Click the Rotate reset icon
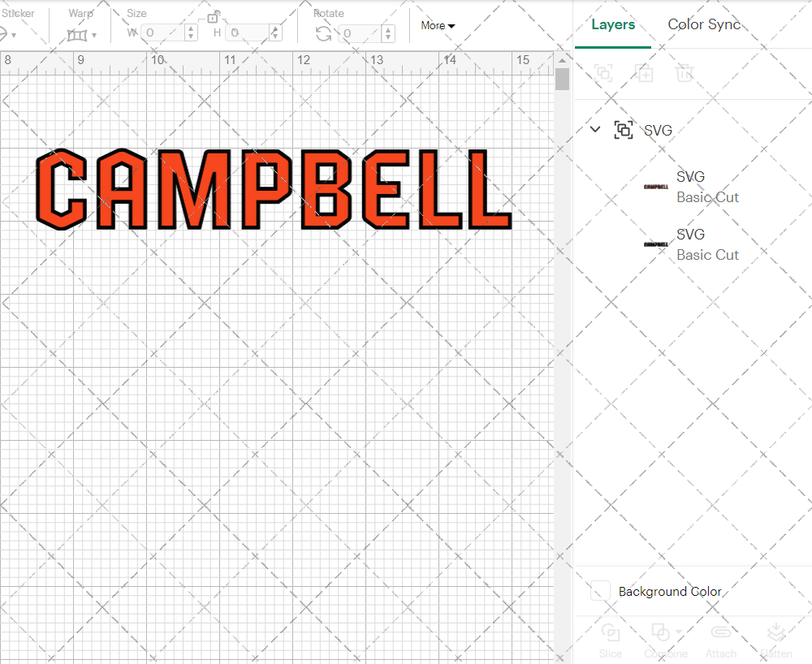This screenshot has width=812, height=664. point(324,32)
